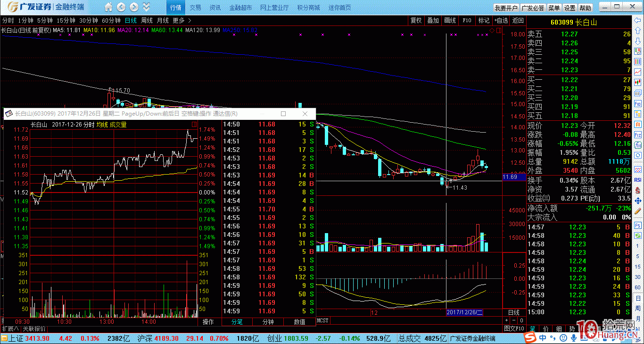Click the Sogou microphone voice input icon
Screen dimensions: 644x344
[573, 338]
